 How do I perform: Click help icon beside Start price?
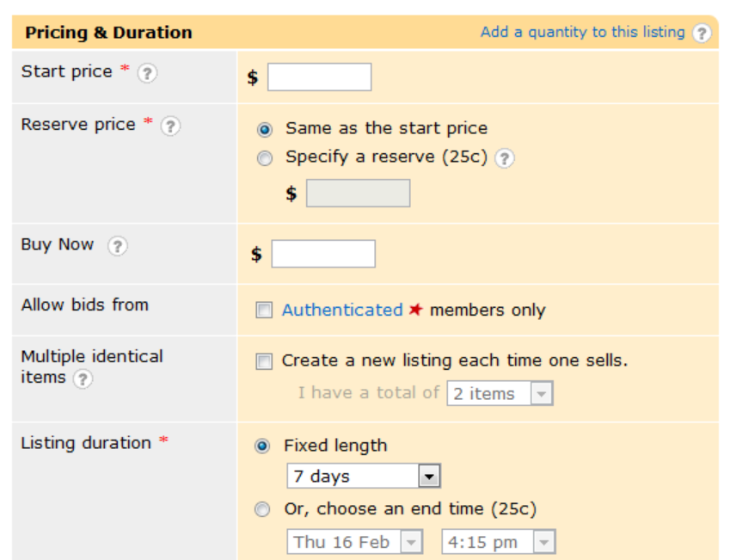point(148,74)
